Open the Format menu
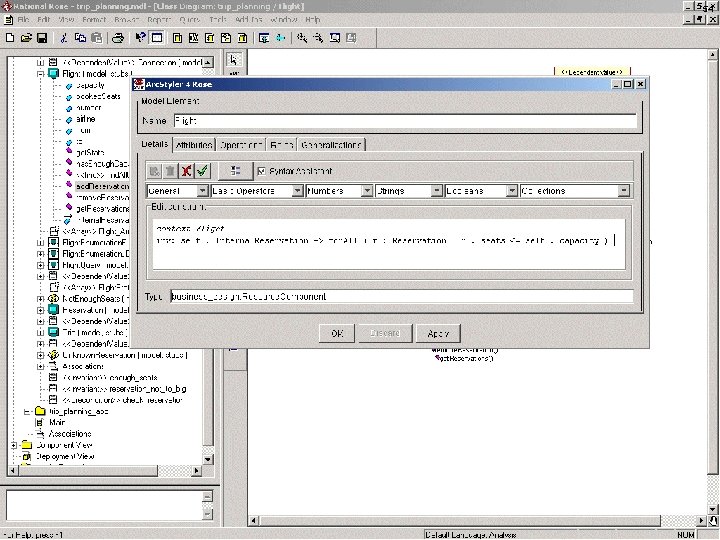 click(x=94, y=20)
